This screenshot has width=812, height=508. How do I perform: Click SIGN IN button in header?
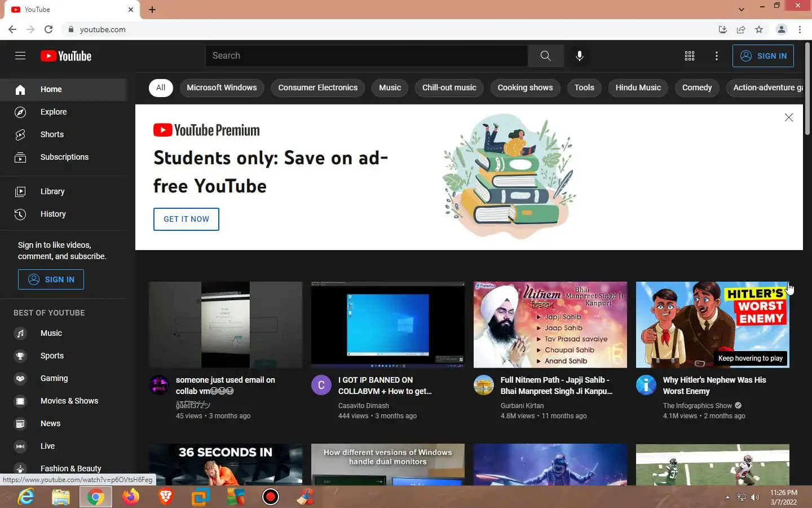(763, 56)
